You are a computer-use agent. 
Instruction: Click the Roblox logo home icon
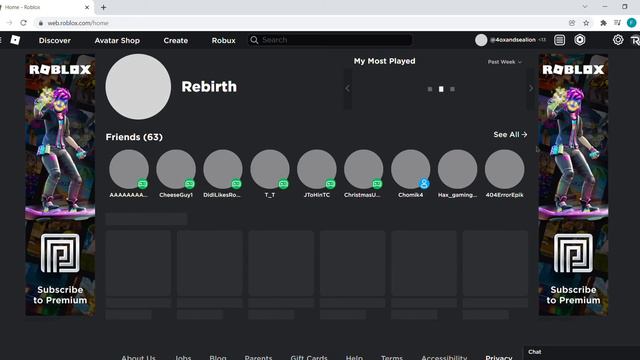(15, 40)
